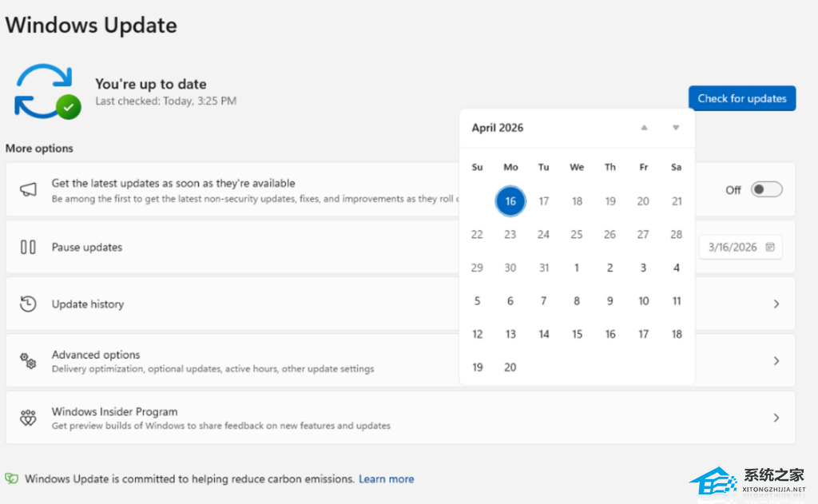Image resolution: width=818 pixels, height=504 pixels.
Task: Select the highlighted date 16 in calendar
Action: pyautogui.click(x=510, y=200)
